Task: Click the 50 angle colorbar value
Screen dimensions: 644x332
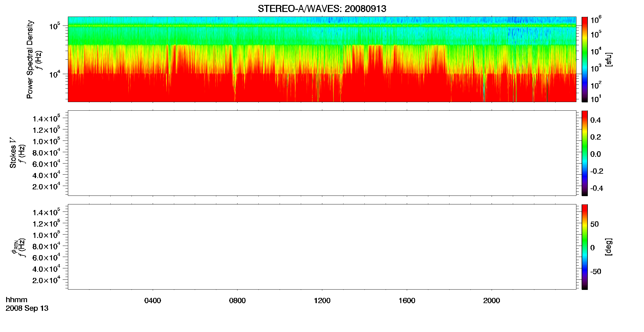Action: coord(595,224)
